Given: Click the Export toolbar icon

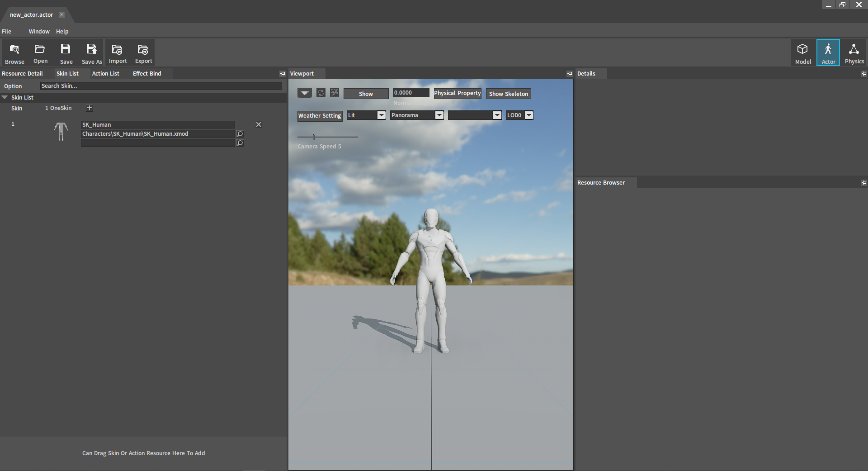Looking at the screenshot, I should pyautogui.click(x=143, y=53).
